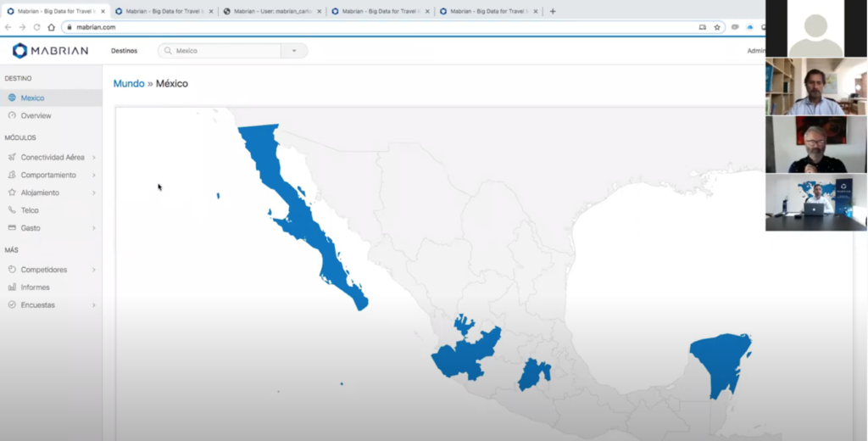
Task: Click the card icon for Gasto
Action: (12, 227)
